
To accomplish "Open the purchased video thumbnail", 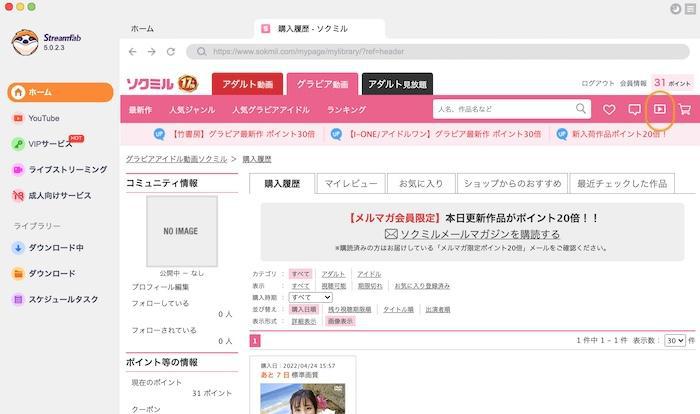I will pos(303,398).
